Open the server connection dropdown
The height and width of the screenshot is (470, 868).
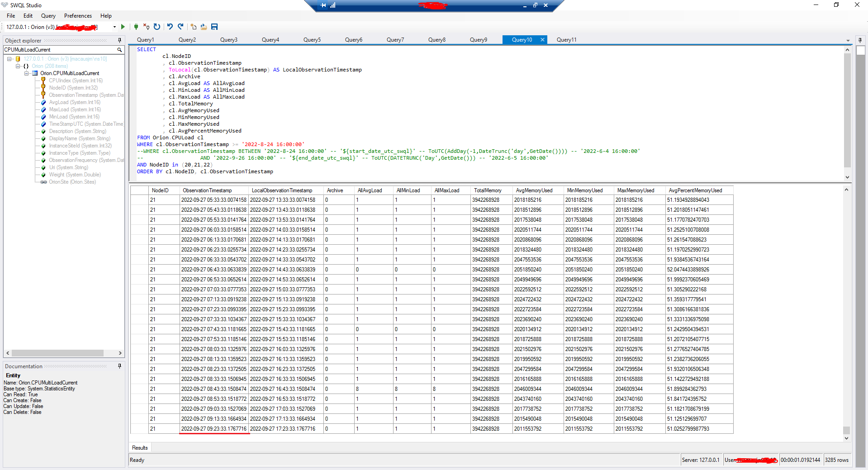point(114,27)
